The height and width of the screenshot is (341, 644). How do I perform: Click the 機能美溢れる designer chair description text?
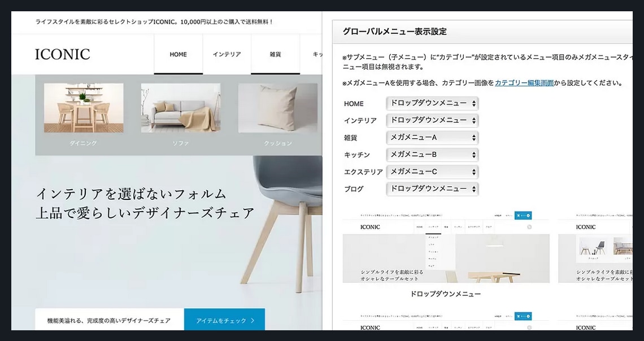(x=109, y=321)
